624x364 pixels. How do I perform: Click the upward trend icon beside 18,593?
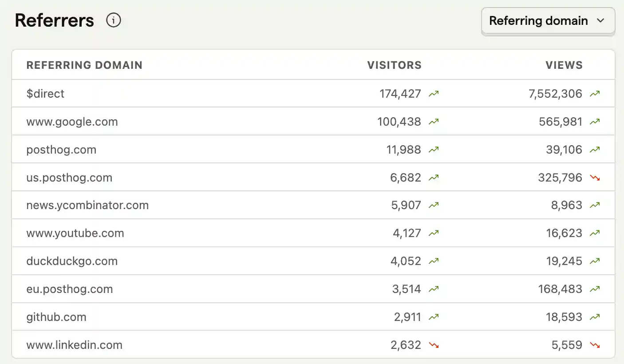595,317
